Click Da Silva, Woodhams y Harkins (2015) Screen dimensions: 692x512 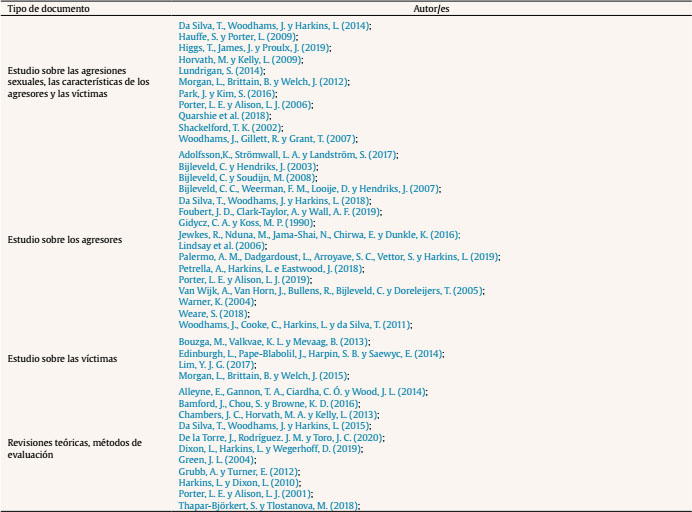[274, 426]
